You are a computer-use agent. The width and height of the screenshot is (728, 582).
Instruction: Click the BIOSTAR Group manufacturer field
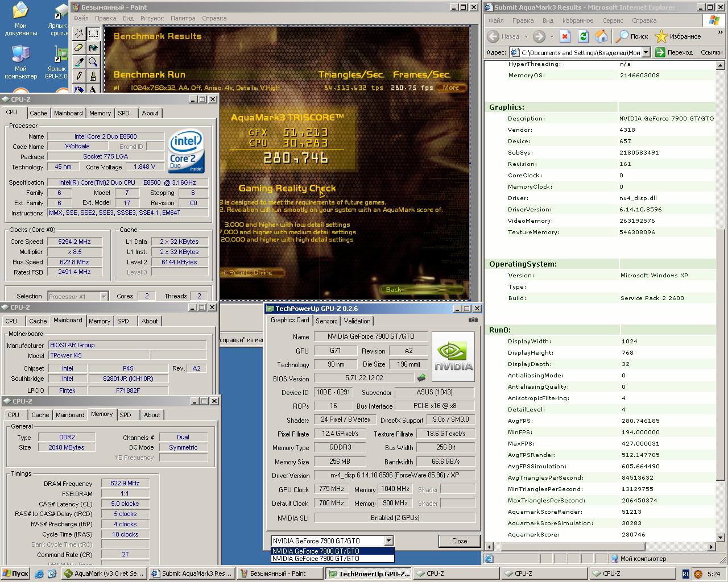pos(127,345)
